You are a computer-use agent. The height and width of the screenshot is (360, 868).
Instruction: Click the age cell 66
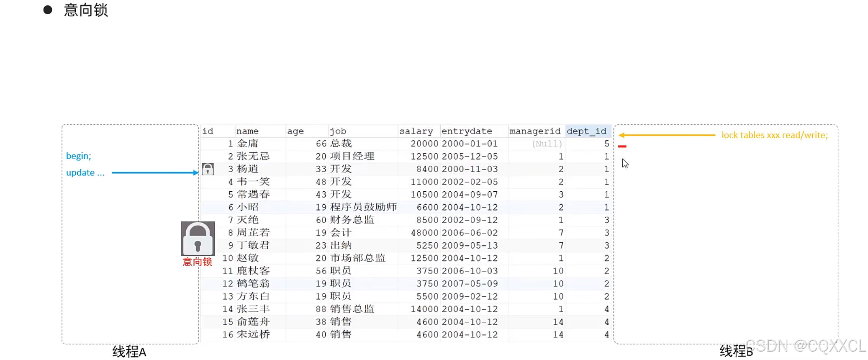[321, 144]
